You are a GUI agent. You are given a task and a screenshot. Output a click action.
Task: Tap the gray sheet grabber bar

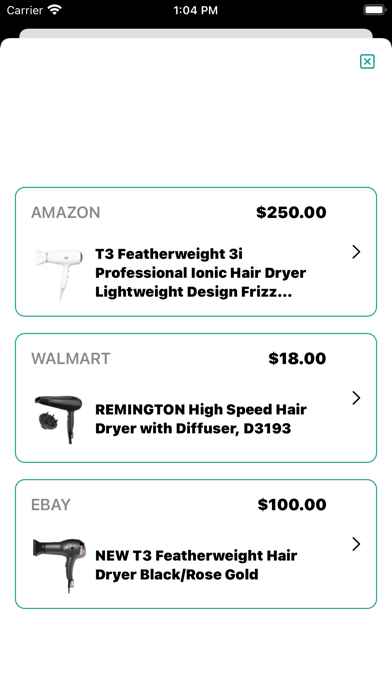point(196,34)
